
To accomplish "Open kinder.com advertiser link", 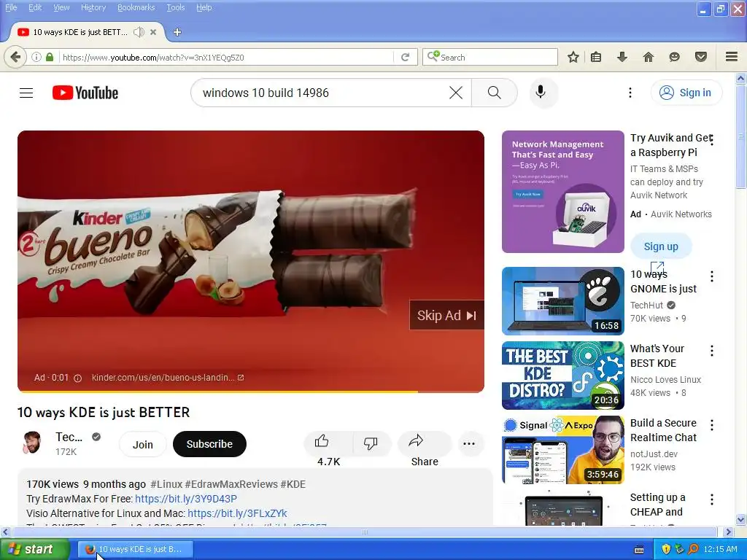I will 167,378.
